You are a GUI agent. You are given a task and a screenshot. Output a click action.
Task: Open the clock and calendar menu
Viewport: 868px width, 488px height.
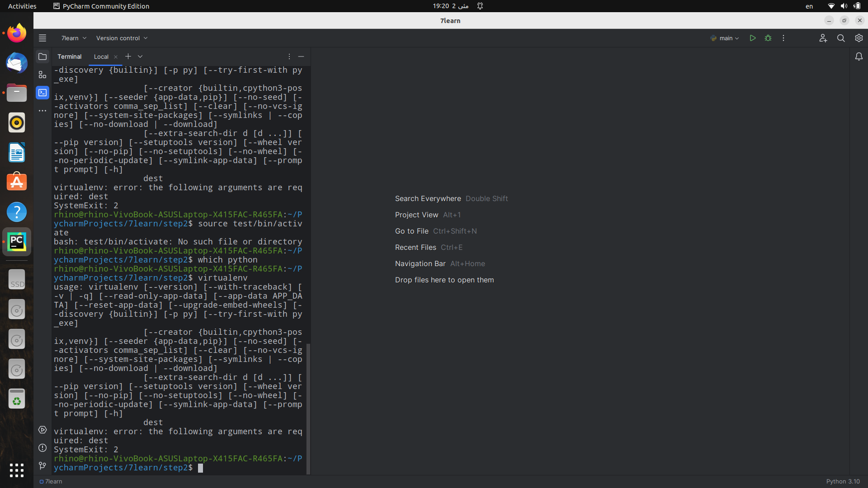point(450,6)
